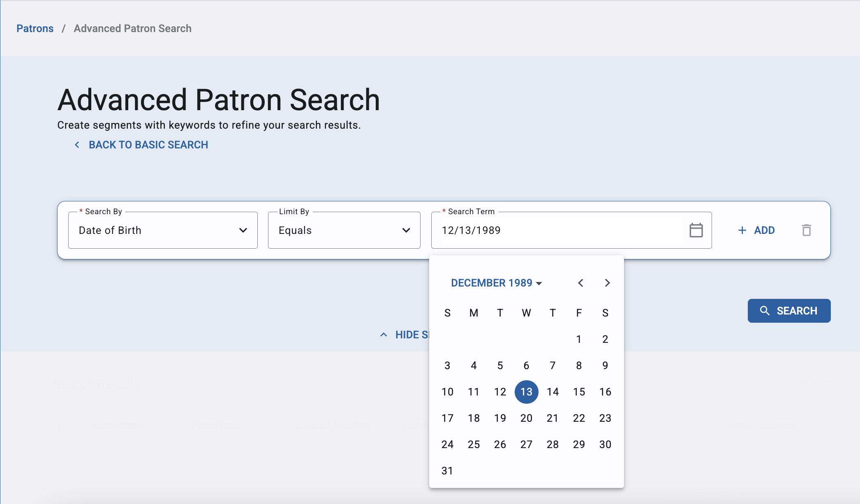Select December 1 in the calendar
This screenshot has width=860, height=504.
[x=579, y=339]
